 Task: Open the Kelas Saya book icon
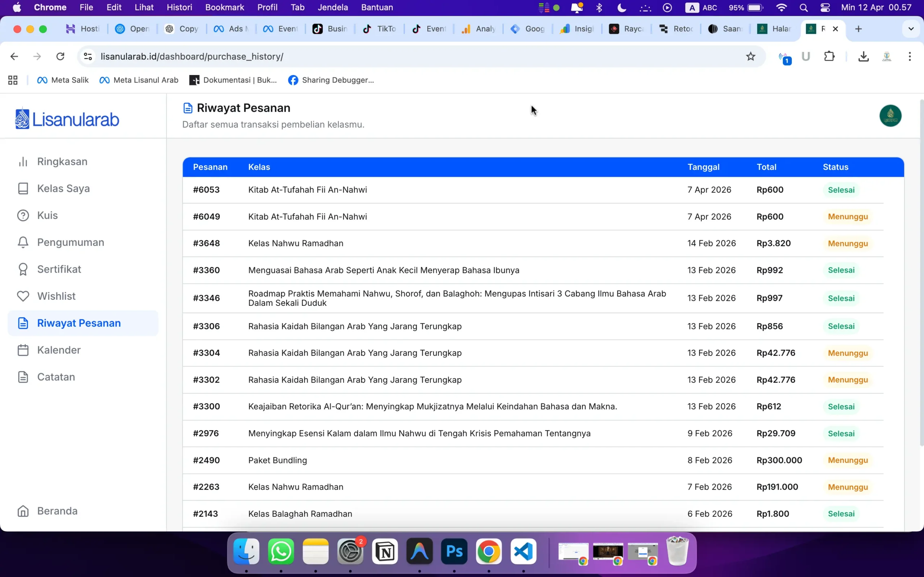(23, 189)
